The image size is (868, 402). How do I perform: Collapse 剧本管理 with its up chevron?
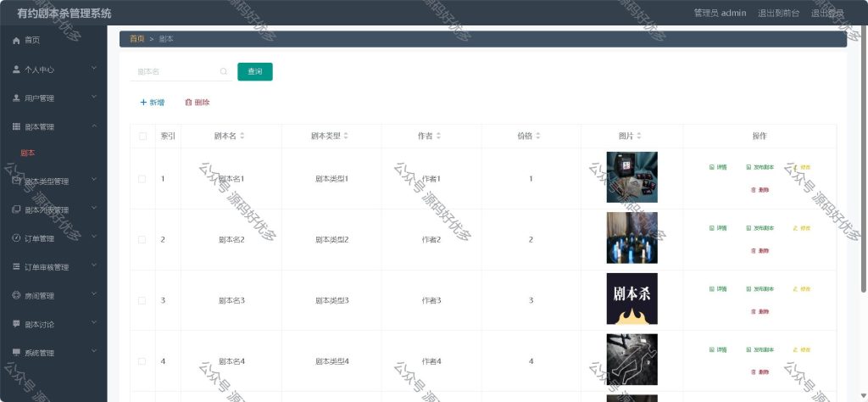point(93,126)
